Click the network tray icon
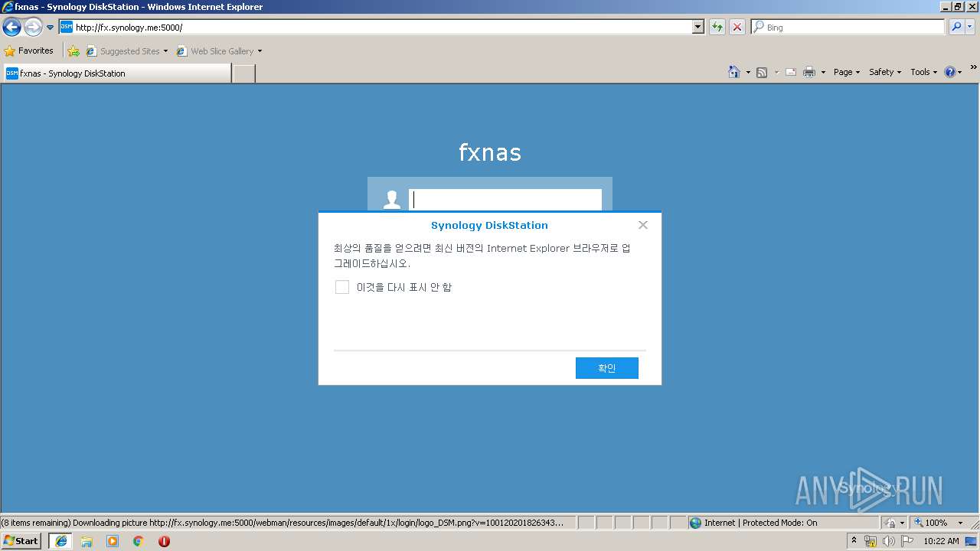This screenshot has width=980, height=551. pos(871,541)
